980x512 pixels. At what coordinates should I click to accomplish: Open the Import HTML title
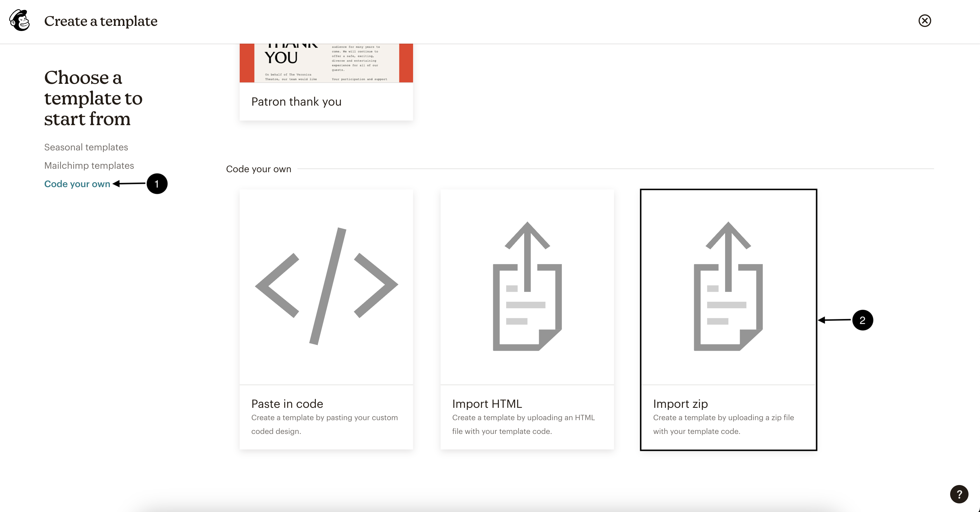point(487,404)
